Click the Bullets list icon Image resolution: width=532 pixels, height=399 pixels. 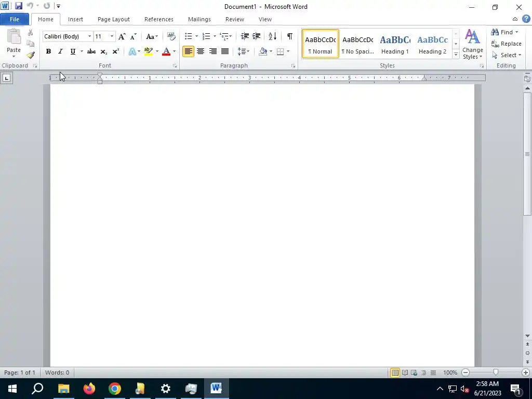[188, 36]
